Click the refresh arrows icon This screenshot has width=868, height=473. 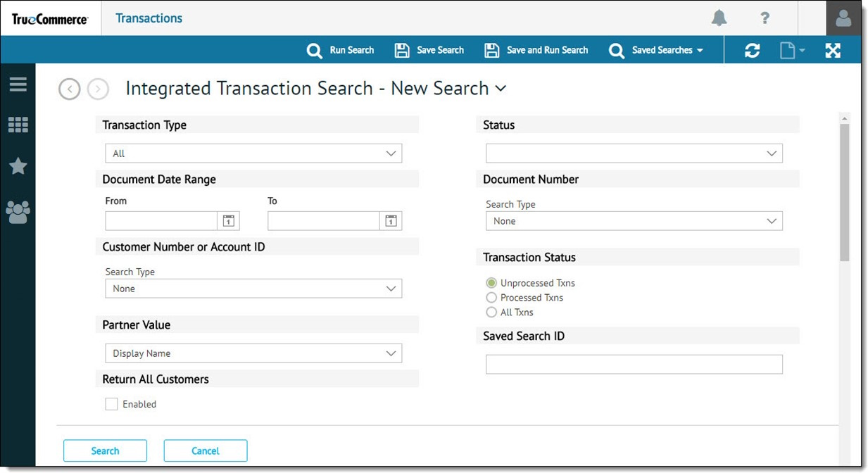[x=752, y=50]
